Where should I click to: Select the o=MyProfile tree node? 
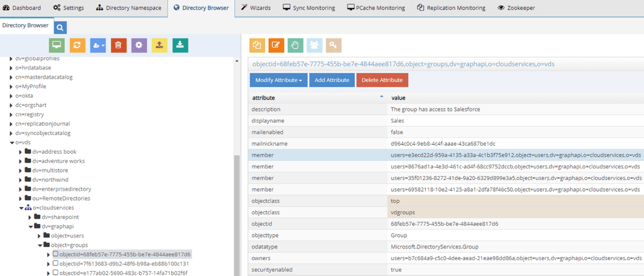tap(31, 87)
